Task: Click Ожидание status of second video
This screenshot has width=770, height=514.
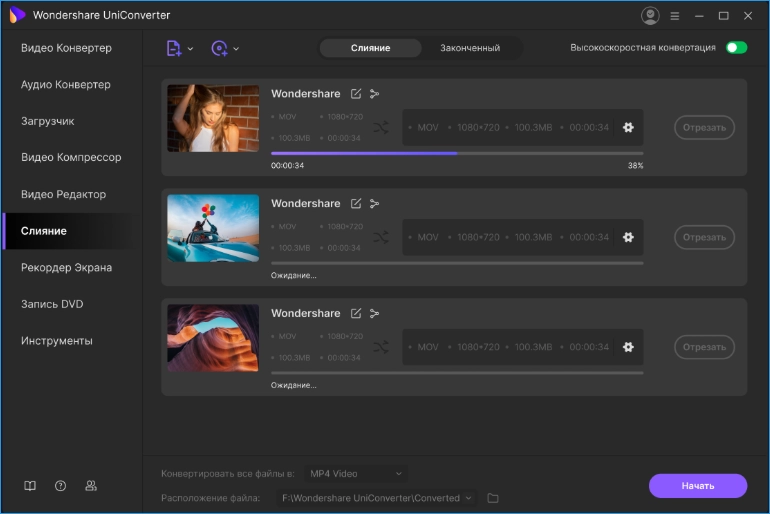Action: pyautogui.click(x=294, y=276)
